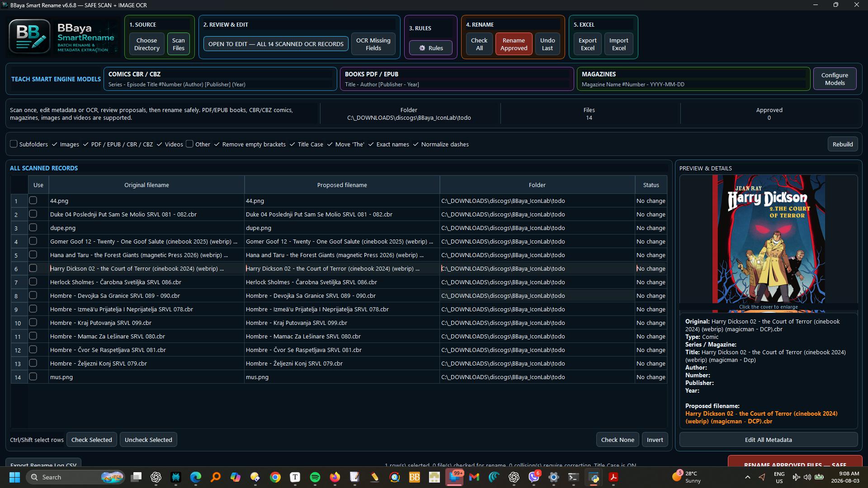Open the volume control in the system tray
Viewport: 868px width, 488px height.
point(807,477)
